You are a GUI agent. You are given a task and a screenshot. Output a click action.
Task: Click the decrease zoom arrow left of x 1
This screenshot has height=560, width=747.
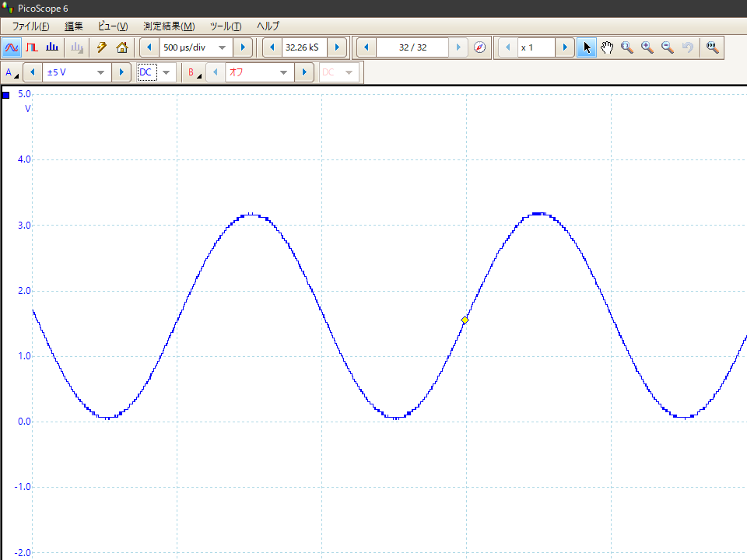pos(508,47)
